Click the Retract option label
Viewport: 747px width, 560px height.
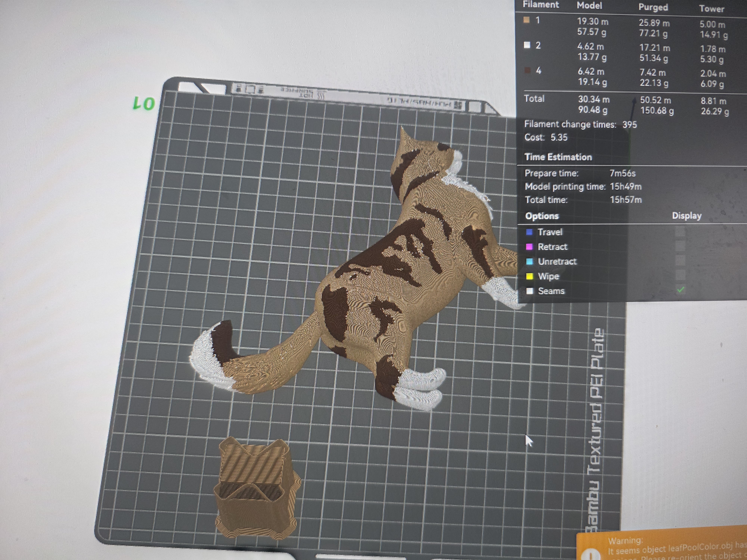click(x=552, y=247)
